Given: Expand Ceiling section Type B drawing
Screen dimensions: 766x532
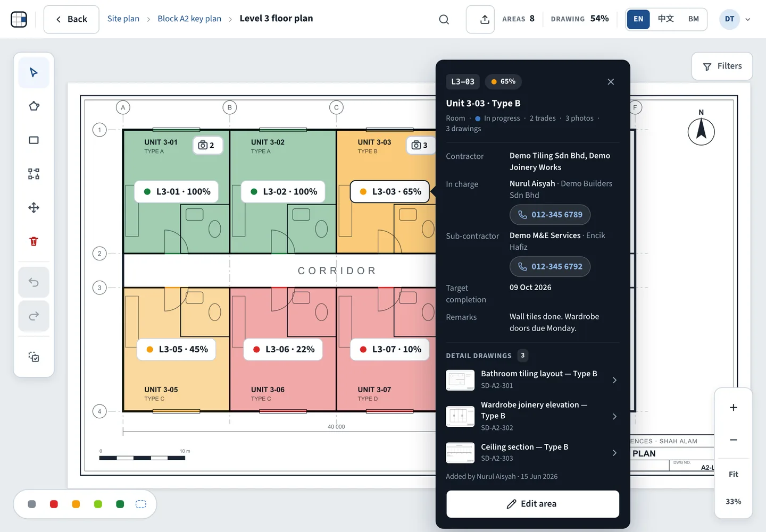Looking at the screenshot, I should pyautogui.click(x=532, y=452).
